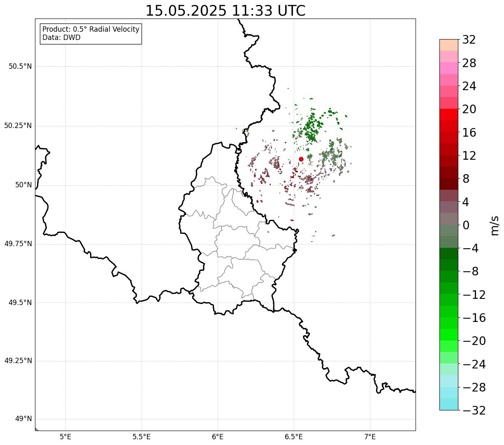Click the colorbar tick label 24
This screenshot has height=445, width=504.
pos(469,86)
